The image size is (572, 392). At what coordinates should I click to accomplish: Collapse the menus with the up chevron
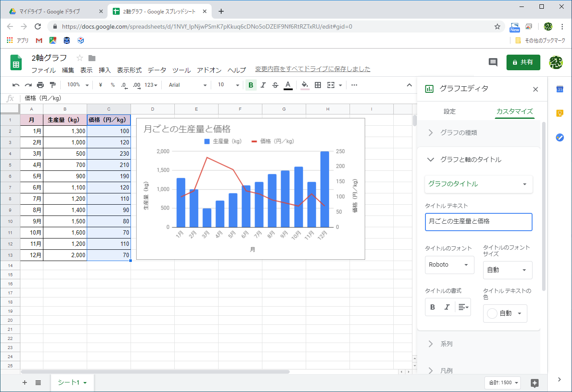click(409, 85)
